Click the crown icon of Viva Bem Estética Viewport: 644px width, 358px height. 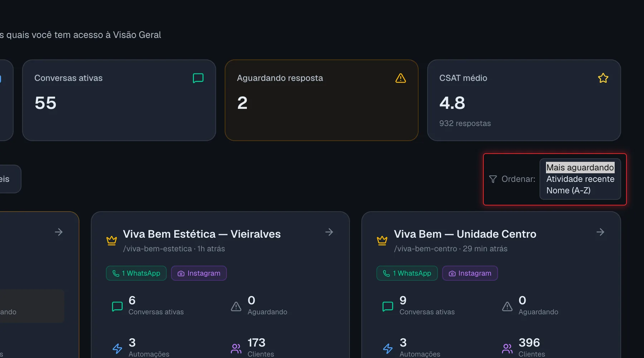(x=112, y=241)
